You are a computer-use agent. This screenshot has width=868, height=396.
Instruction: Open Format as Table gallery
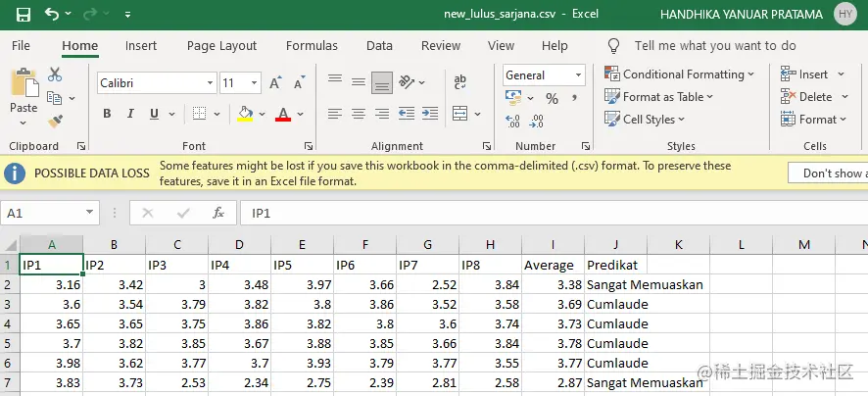coord(658,97)
